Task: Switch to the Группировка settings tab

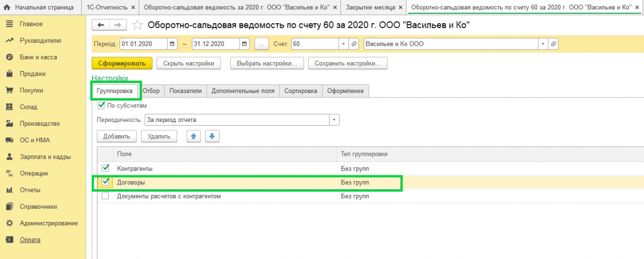Action: point(114,91)
